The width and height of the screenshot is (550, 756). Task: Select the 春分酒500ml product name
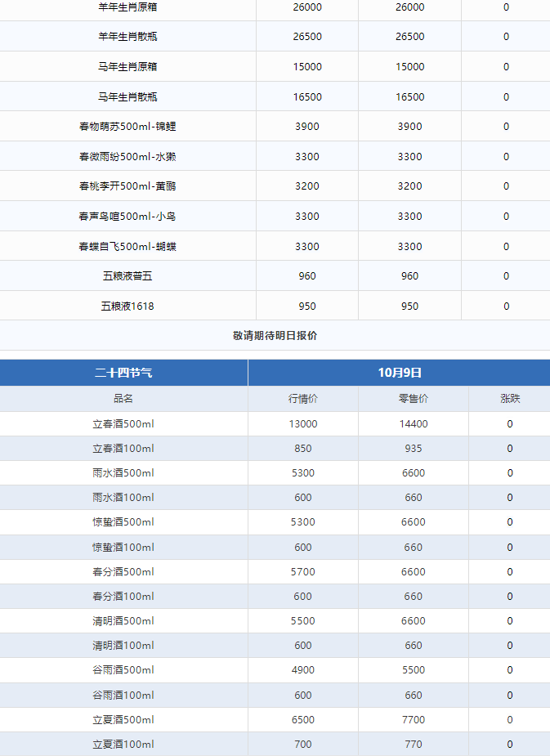pos(123,572)
